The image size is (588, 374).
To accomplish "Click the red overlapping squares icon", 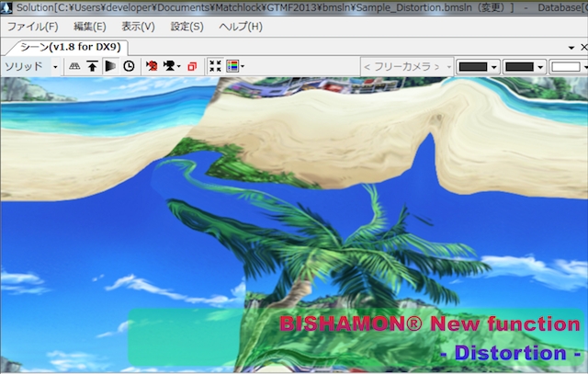I will pos(192,66).
